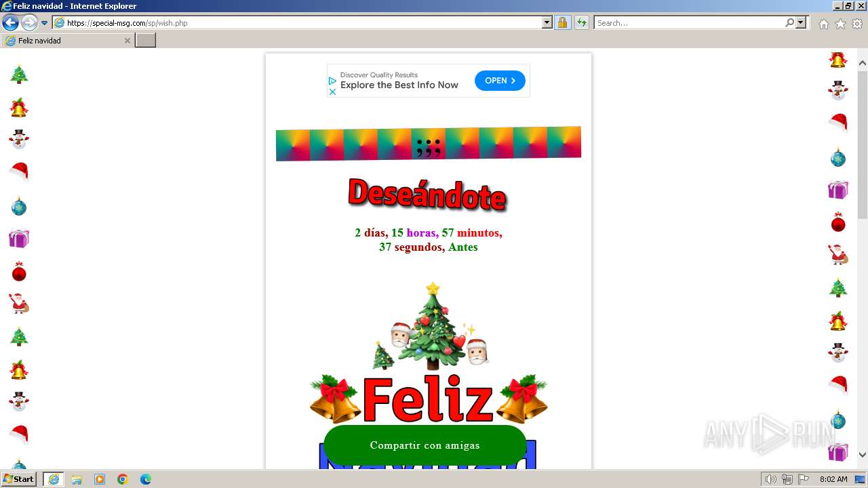
Task: Dismiss the ad with its X icon
Action: [x=332, y=91]
